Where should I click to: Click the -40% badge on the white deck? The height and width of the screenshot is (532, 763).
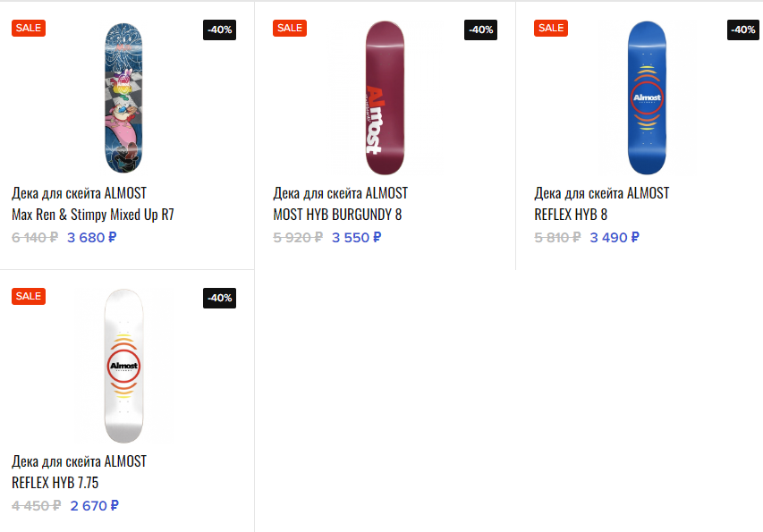point(220,298)
